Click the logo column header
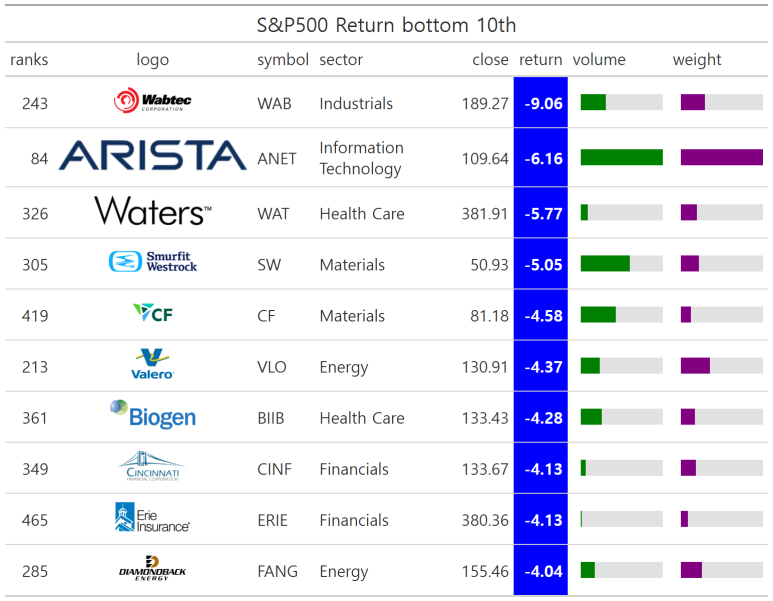773x601 pixels. [152, 60]
